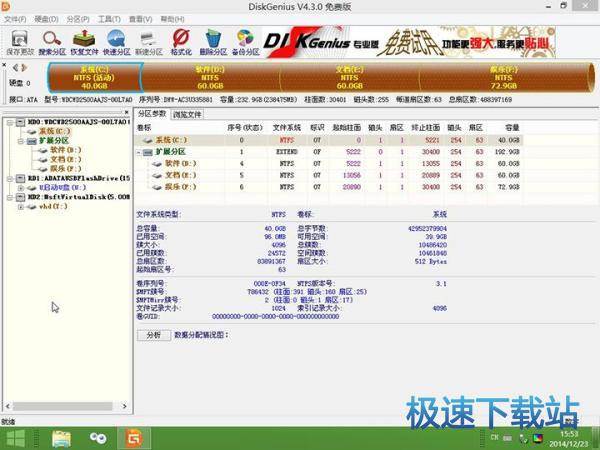The height and width of the screenshot is (450, 600).
Task: Select the Format (格式化) toolbar icon
Action: [x=181, y=42]
